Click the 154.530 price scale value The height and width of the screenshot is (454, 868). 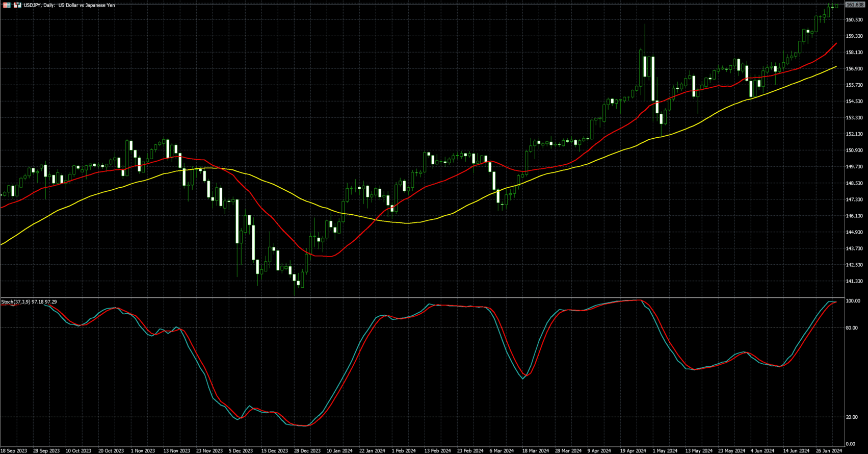pyautogui.click(x=854, y=102)
